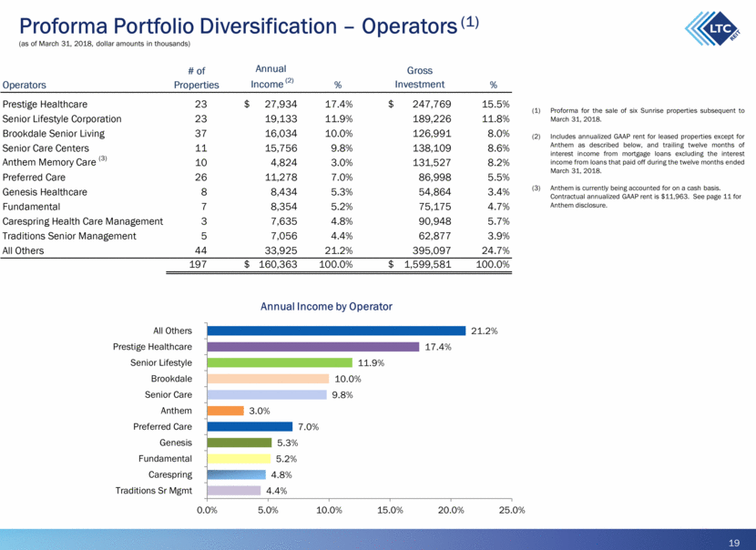Click the yellow Fundamental chart bar
This screenshot has height=550, width=756.
pos(240,458)
